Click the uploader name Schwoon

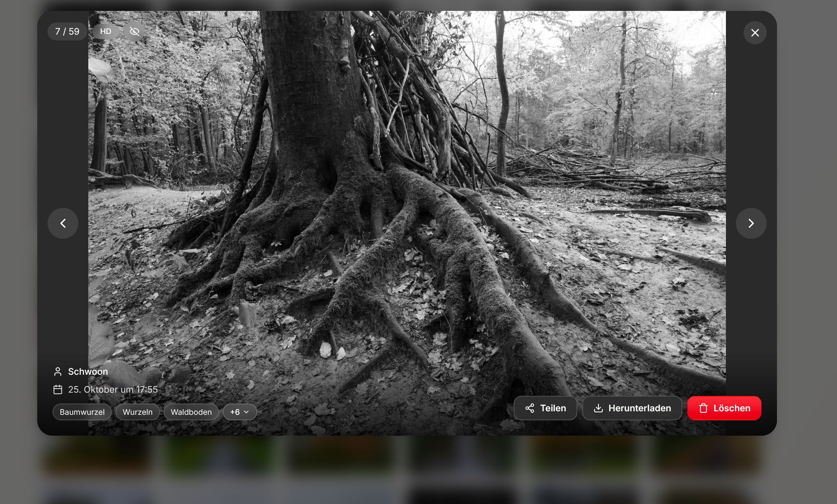point(88,372)
